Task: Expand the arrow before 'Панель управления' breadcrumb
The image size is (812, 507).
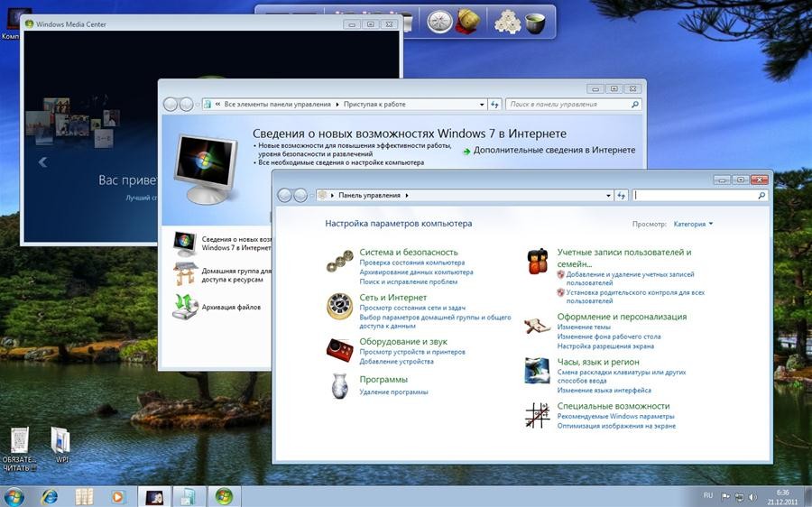Action: (x=332, y=196)
